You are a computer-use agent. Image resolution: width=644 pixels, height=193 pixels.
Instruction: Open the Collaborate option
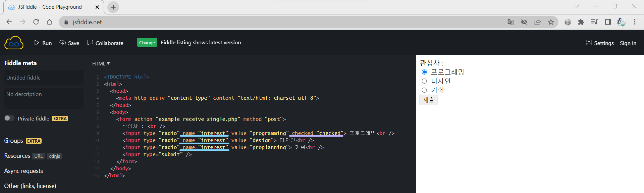[105, 43]
